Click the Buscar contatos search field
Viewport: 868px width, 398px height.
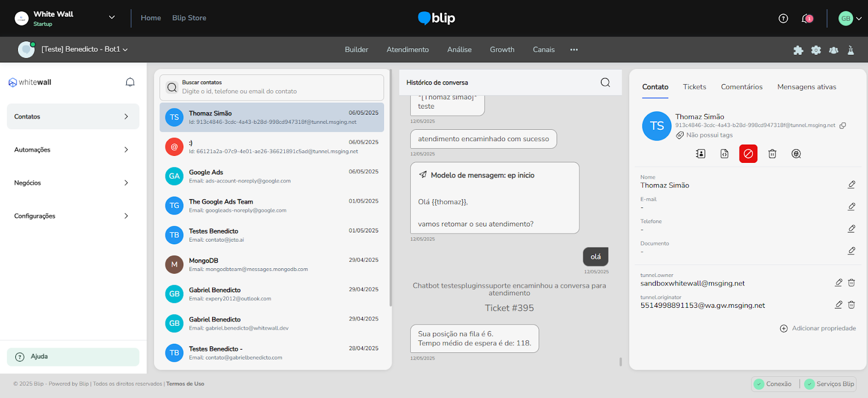pyautogui.click(x=272, y=87)
